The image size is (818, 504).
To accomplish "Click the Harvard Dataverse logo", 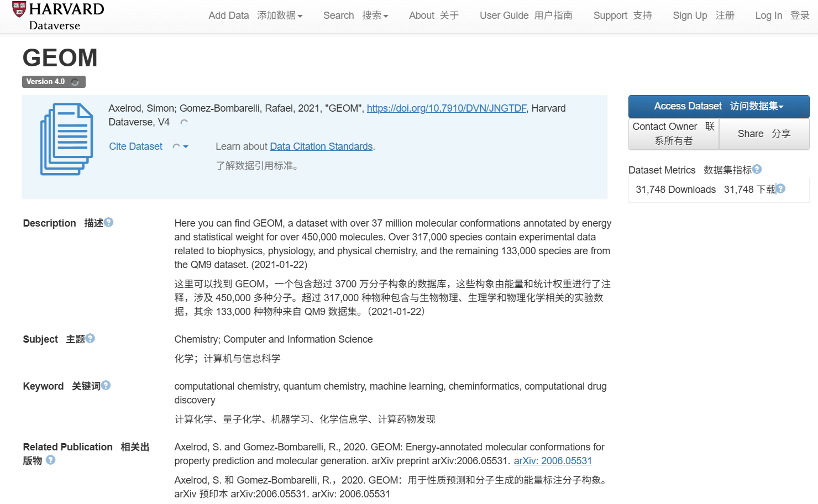I will pyautogui.click(x=58, y=16).
